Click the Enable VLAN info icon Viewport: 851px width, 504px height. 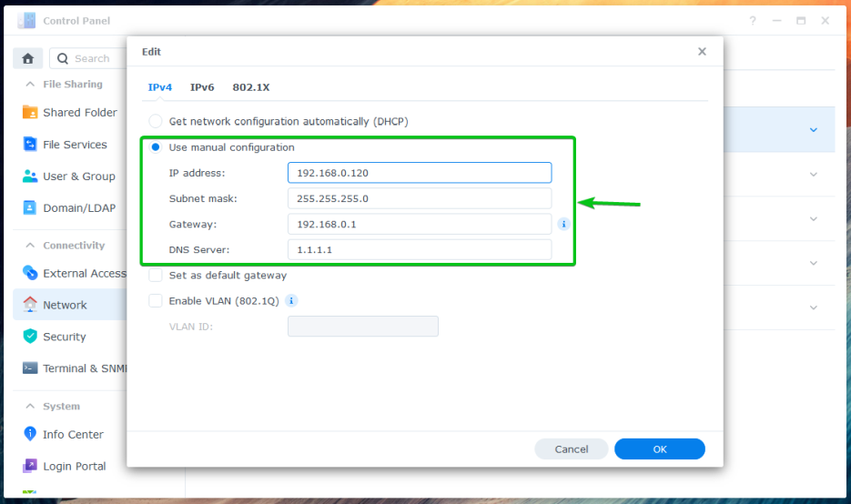[x=291, y=300]
